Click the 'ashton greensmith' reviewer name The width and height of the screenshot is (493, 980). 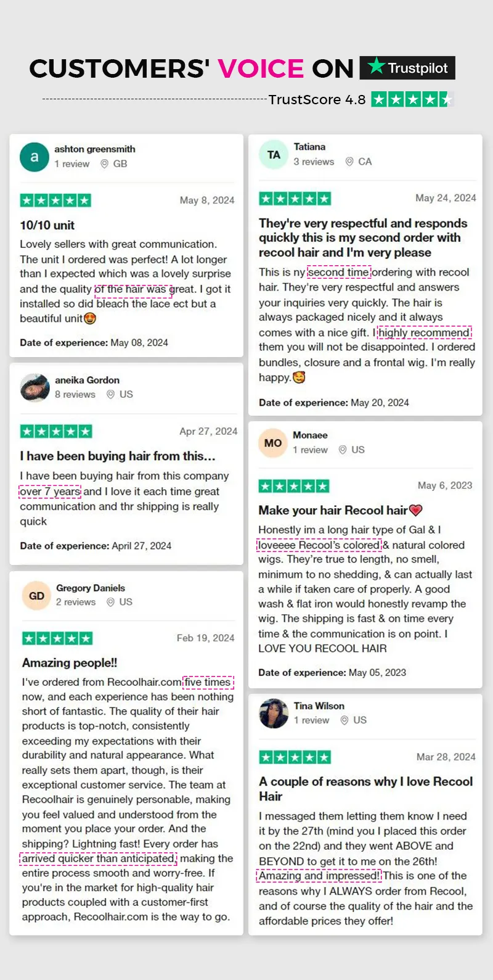pos(95,149)
